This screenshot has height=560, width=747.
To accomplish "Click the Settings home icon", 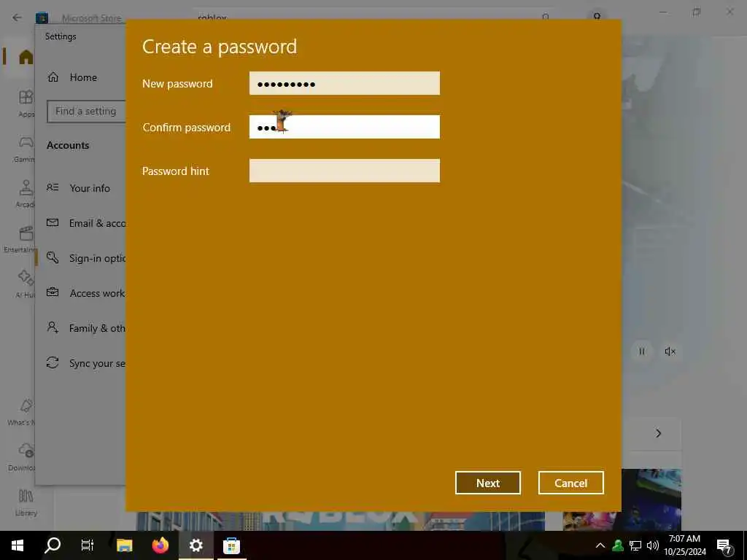I will tap(53, 77).
